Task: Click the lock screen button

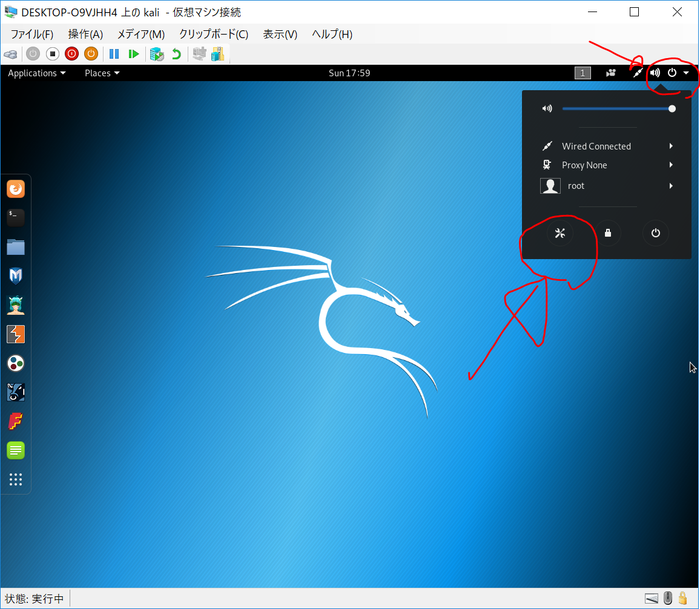Action: pyautogui.click(x=608, y=233)
